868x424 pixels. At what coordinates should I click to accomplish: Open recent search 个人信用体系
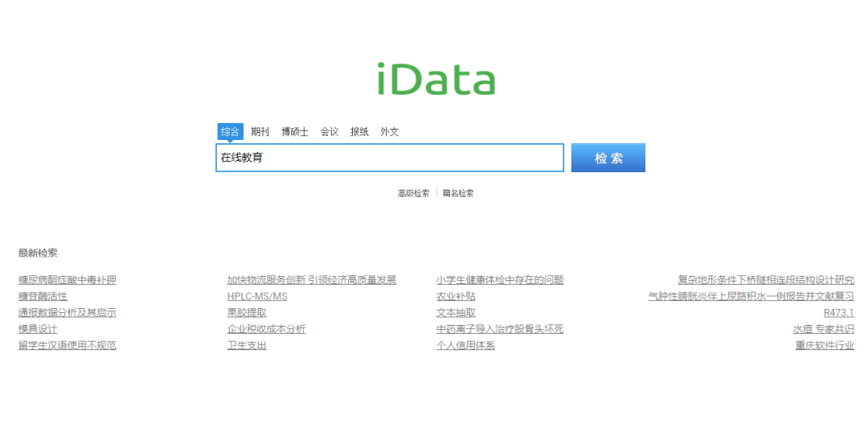[x=465, y=345]
